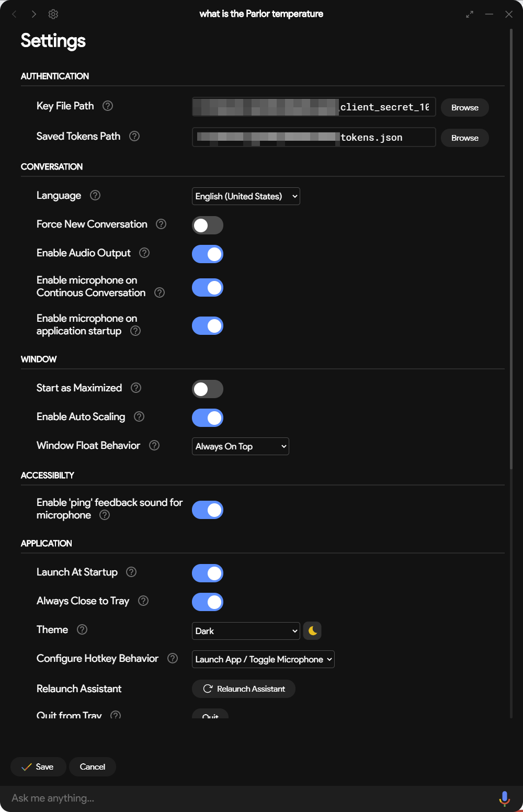Open the Language dropdown

[x=246, y=196]
